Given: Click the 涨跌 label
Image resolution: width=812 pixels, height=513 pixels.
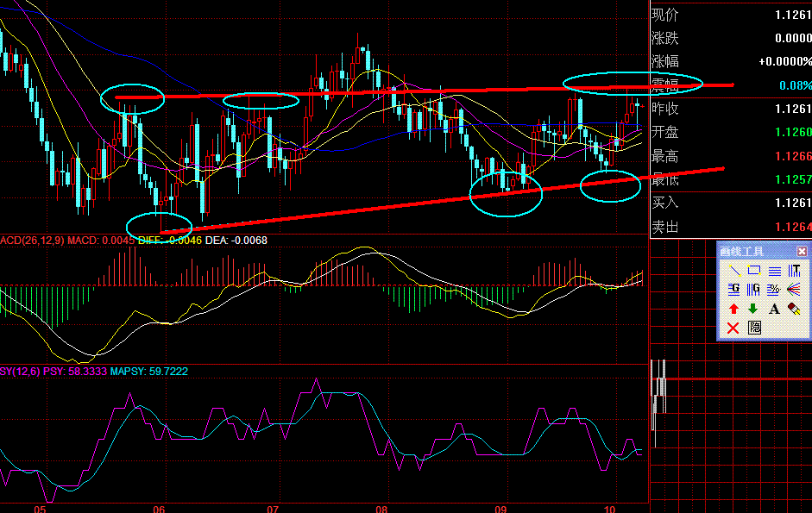Looking at the screenshot, I should click(665, 38).
